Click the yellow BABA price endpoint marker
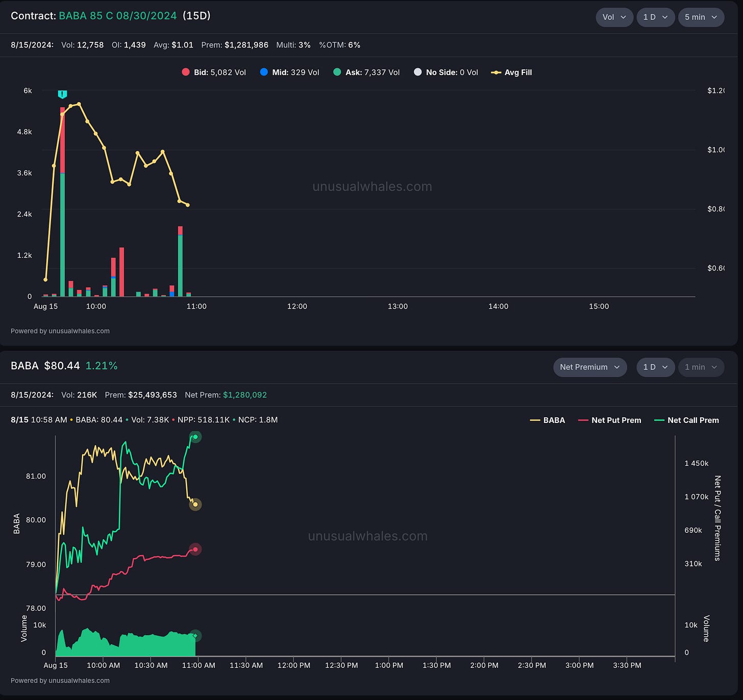This screenshot has height=700, width=743. [195, 505]
